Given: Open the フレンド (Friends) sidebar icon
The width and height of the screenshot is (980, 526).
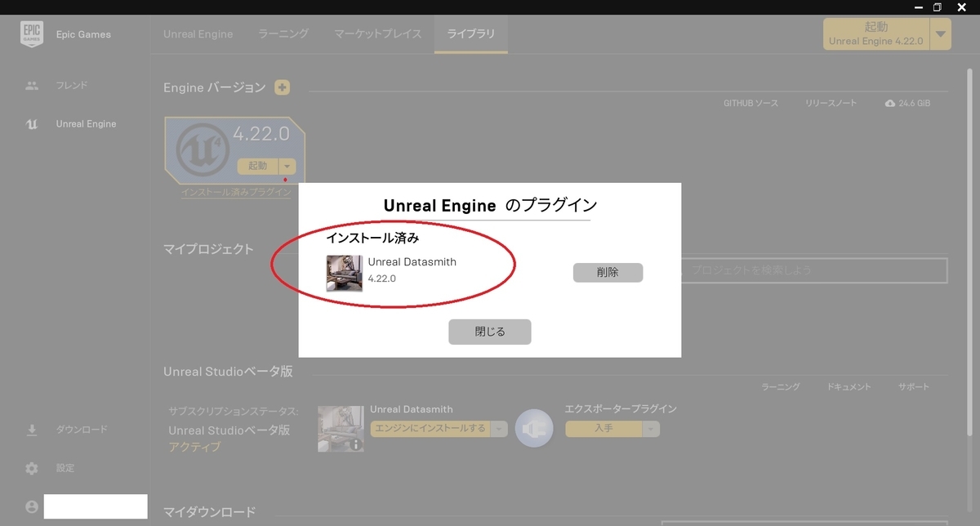Looking at the screenshot, I should coord(31,85).
